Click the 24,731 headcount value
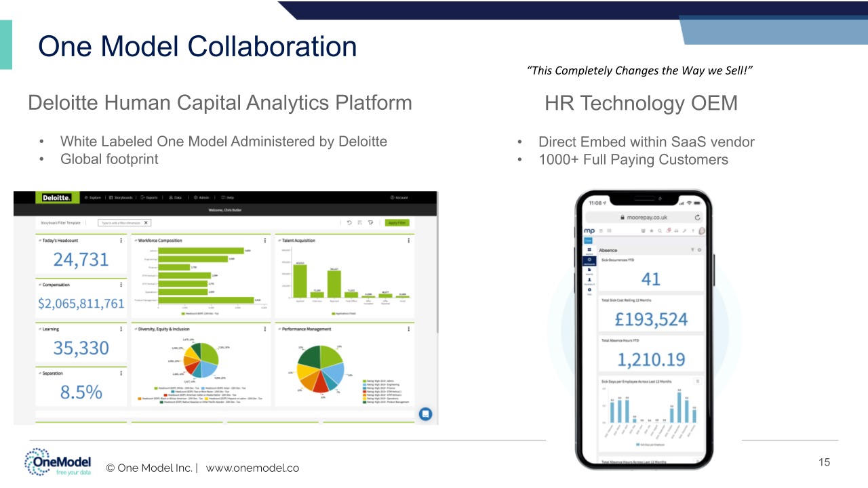The width and height of the screenshot is (868, 488). point(81,260)
